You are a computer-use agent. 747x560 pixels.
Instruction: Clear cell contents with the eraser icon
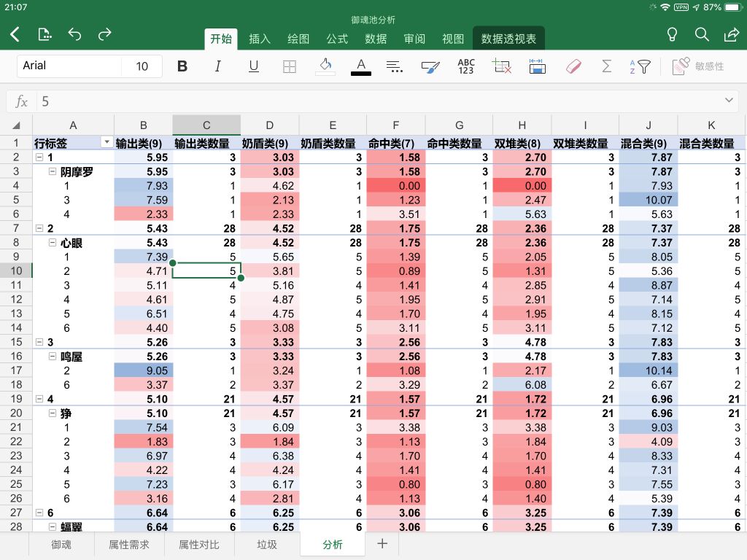pos(573,66)
